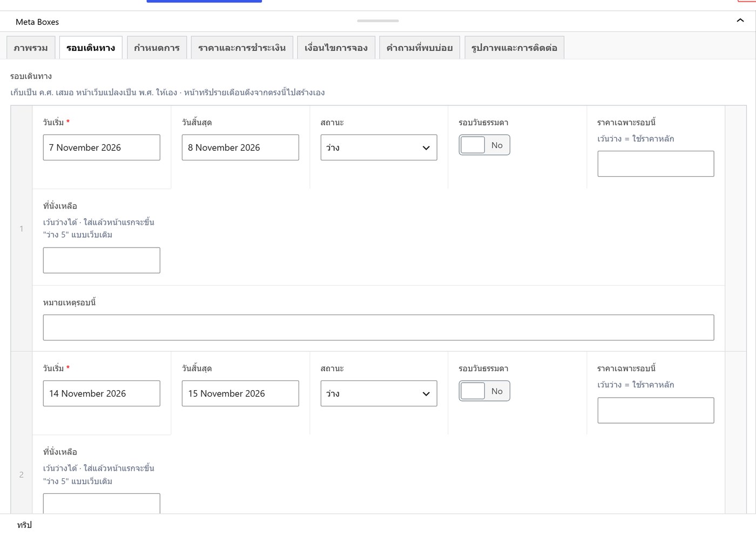Switch to the คำถามที่พบบ่อย tab
The image size is (756, 535).
pyautogui.click(x=420, y=48)
